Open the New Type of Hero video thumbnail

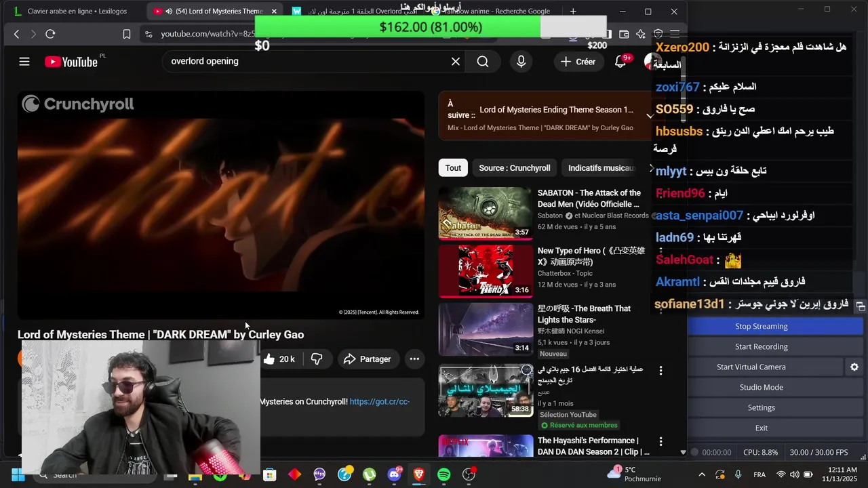pyautogui.click(x=486, y=271)
